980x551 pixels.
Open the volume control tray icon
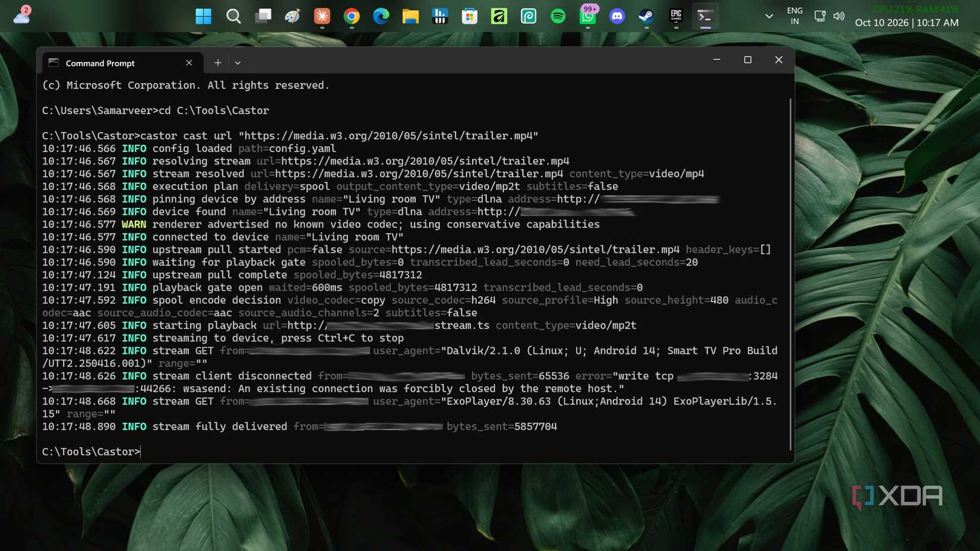(x=839, y=16)
